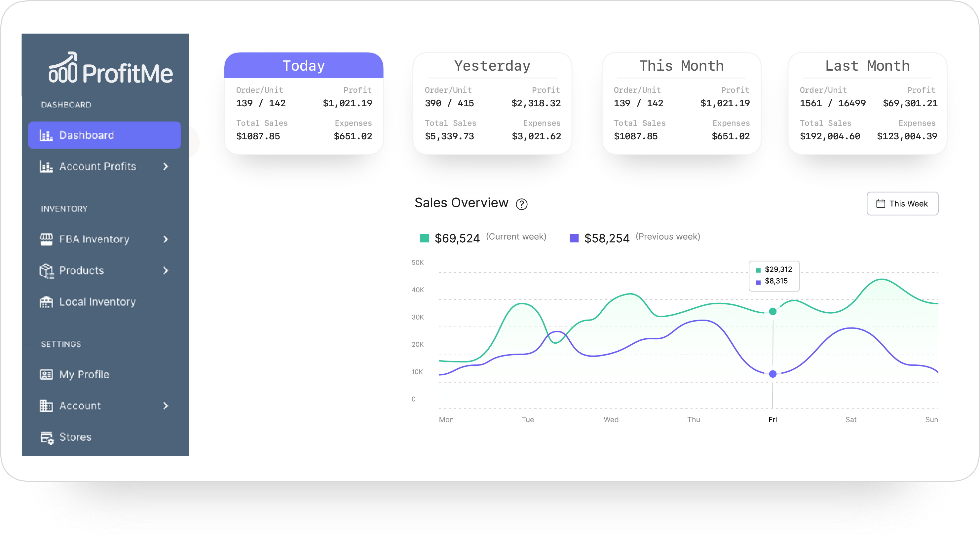Click the My Profile ID card icon
The width and height of the screenshot is (980, 552).
46,374
